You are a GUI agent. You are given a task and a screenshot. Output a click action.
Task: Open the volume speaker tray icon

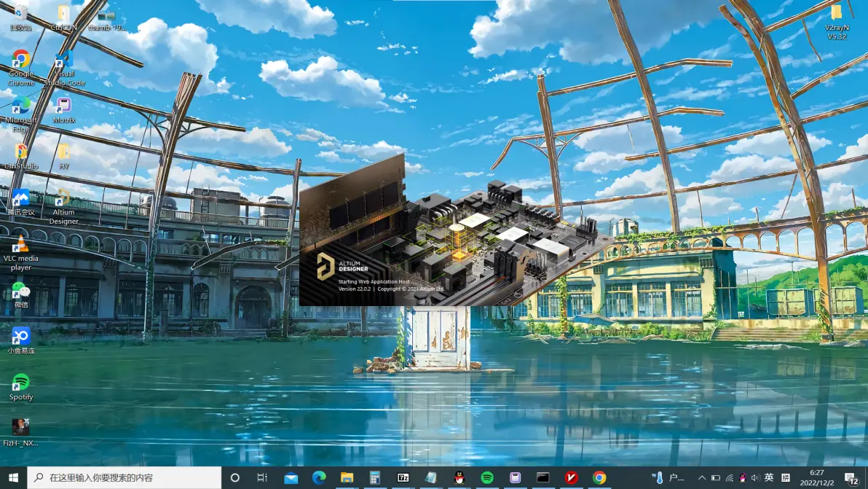(755, 477)
